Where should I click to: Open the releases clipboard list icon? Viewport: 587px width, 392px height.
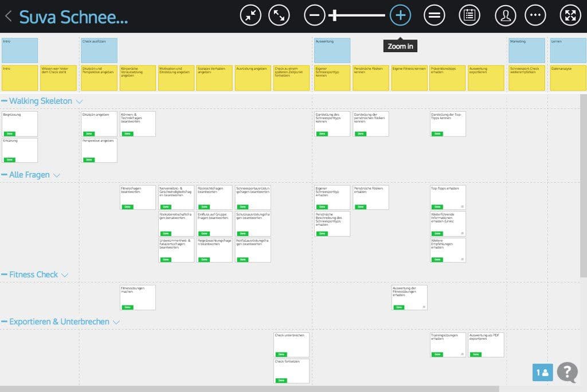pos(469,15)
